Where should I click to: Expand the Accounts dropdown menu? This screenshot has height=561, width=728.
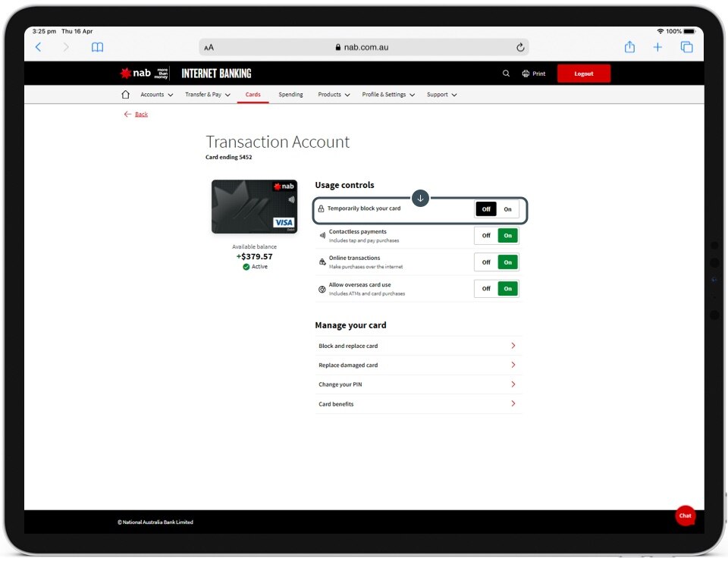click(156, 95)
